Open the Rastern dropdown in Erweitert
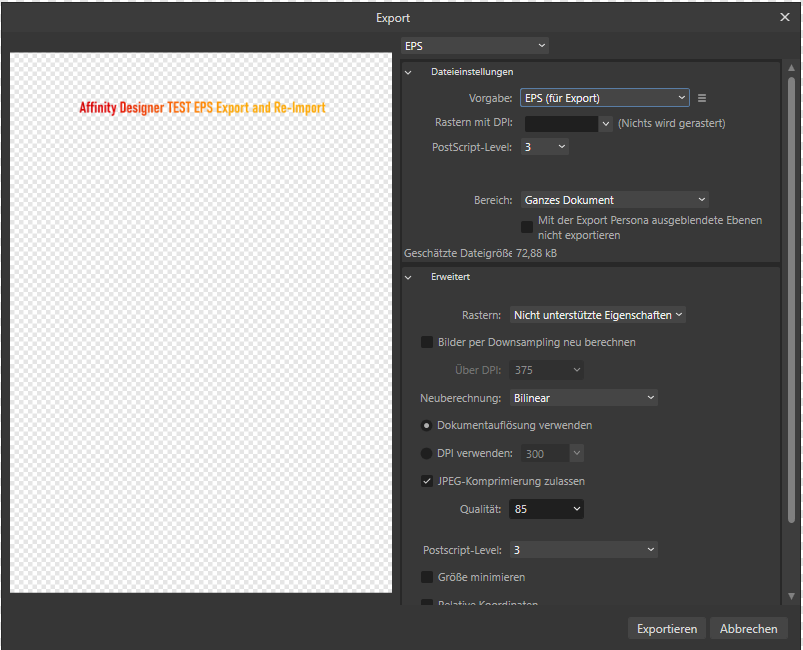 598,315
